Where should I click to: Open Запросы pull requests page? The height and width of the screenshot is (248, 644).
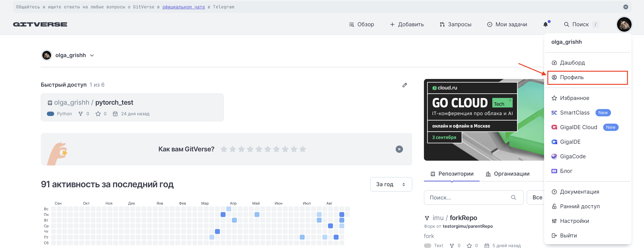[455, 24]
